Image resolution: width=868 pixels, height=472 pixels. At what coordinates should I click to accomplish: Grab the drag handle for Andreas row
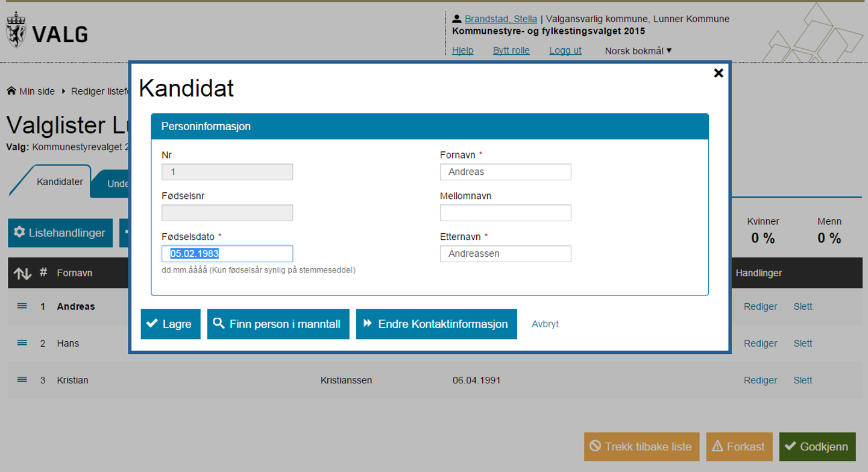pos(22,306)
